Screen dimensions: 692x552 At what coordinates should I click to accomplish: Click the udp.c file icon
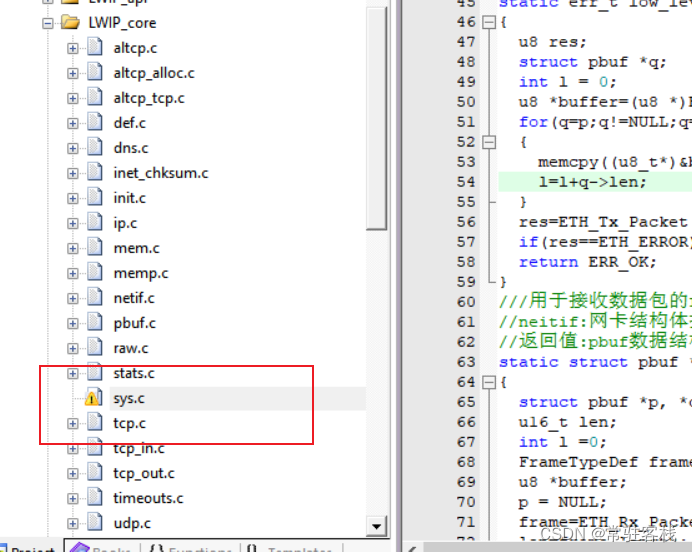pos(95,522)
